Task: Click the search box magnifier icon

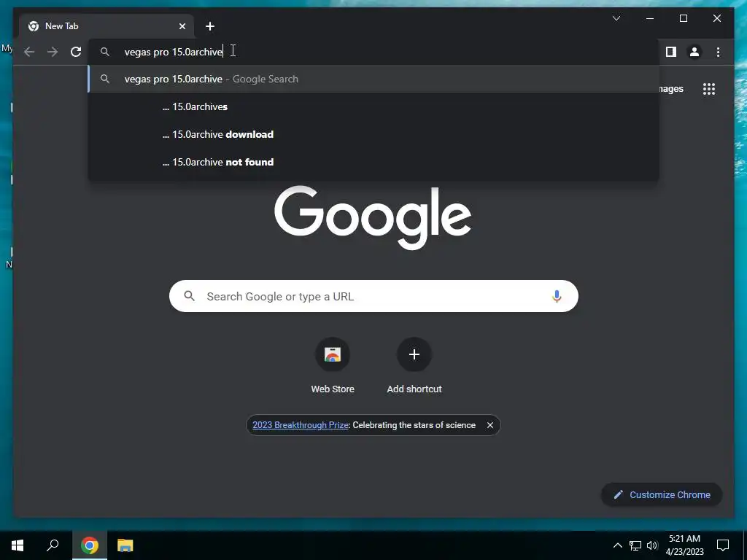Action: click(x=189, y=296)
